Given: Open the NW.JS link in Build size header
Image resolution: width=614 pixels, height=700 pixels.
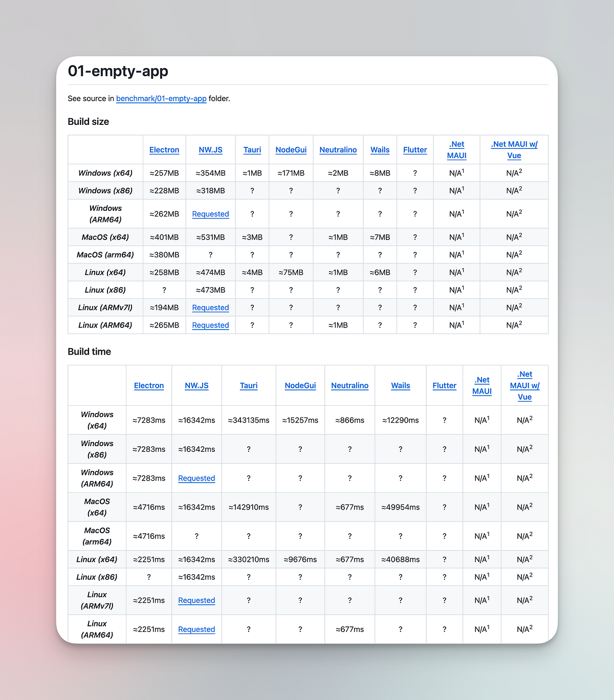Looking at the screenshot, I should [210, 149].
